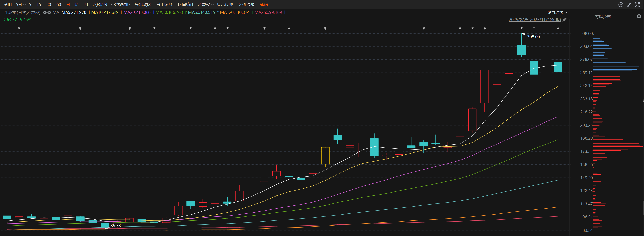Open the circled chevron icon near fullscreen
644x236 pixels.
[x=620, y=4]
